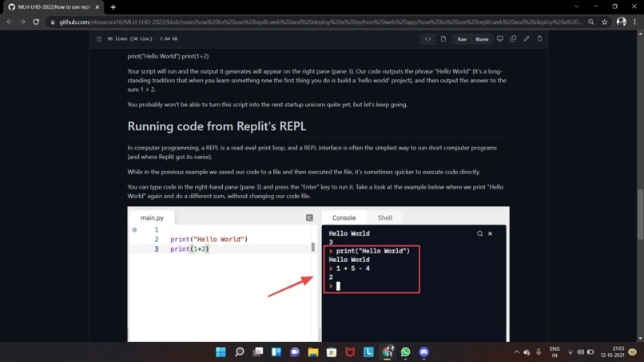644x362 pixels.
Task: Click the "7.84 KB" file size text
Action: 169,38
